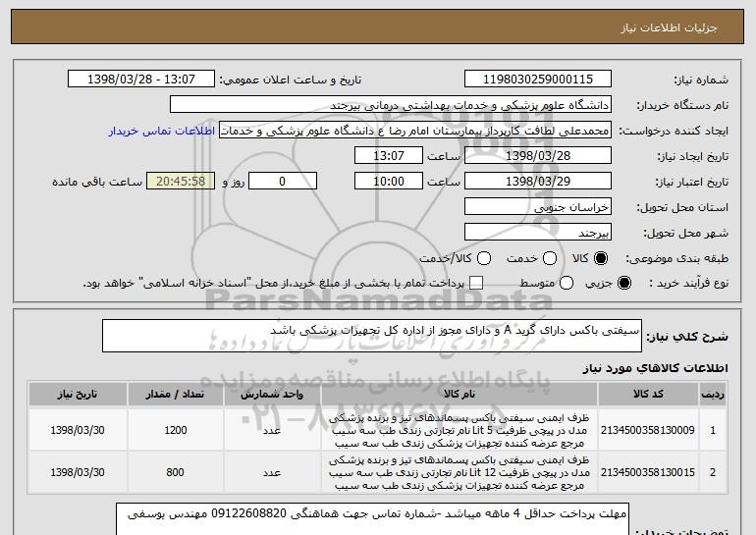Select the متوسط purchase type radio
Viewport: 756px width, 535px height.
567,283
